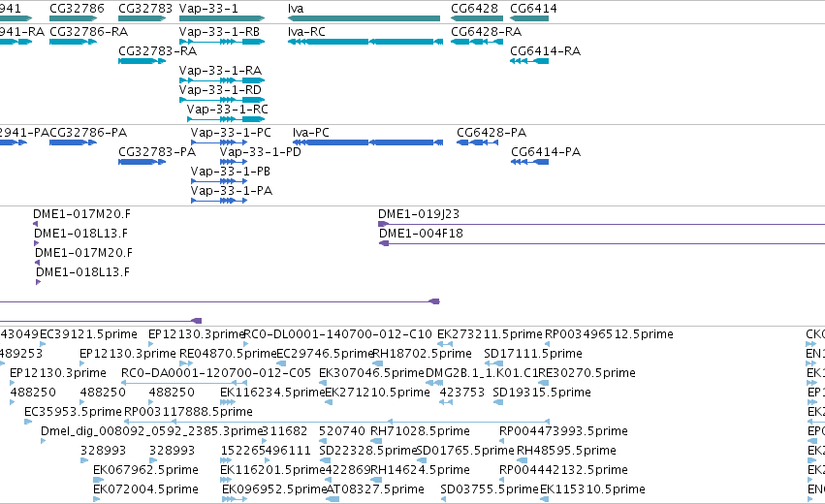Click the EK307046.5prime label
The image size is (825, 504).
tap(371, 373)
